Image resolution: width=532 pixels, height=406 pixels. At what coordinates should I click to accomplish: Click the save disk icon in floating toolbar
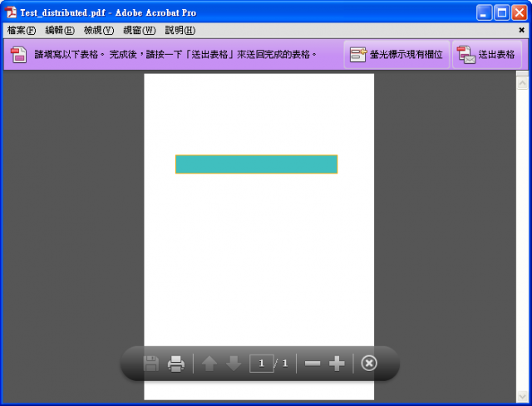(151, 364)
